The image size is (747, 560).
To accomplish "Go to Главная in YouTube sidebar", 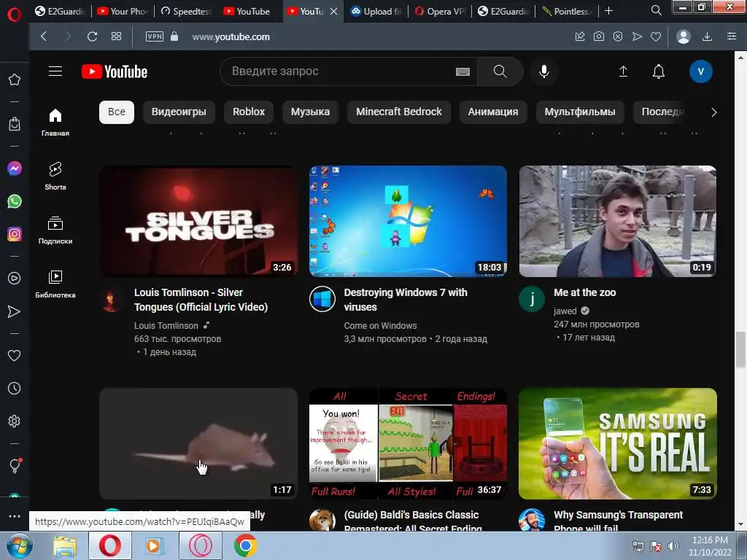I will pos(55,122).
